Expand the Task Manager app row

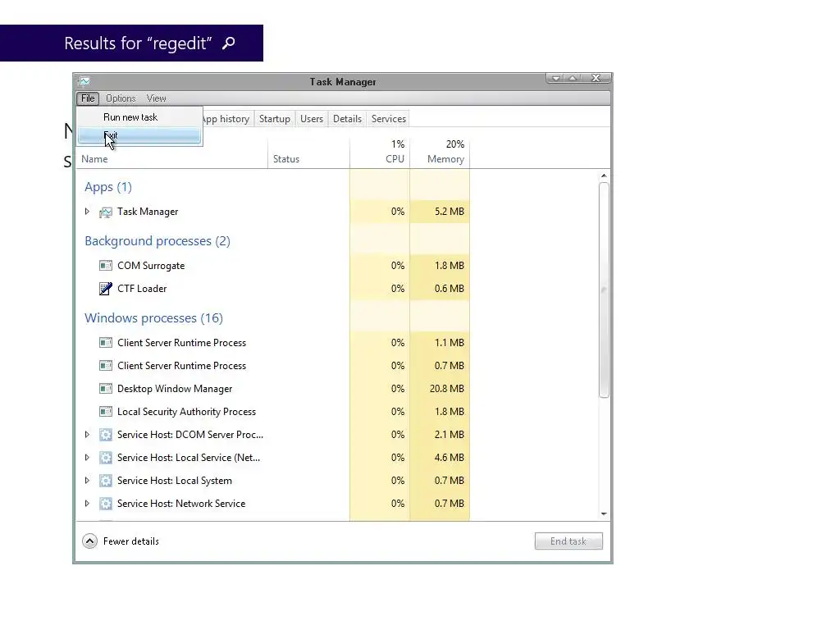tap(87, 212)
